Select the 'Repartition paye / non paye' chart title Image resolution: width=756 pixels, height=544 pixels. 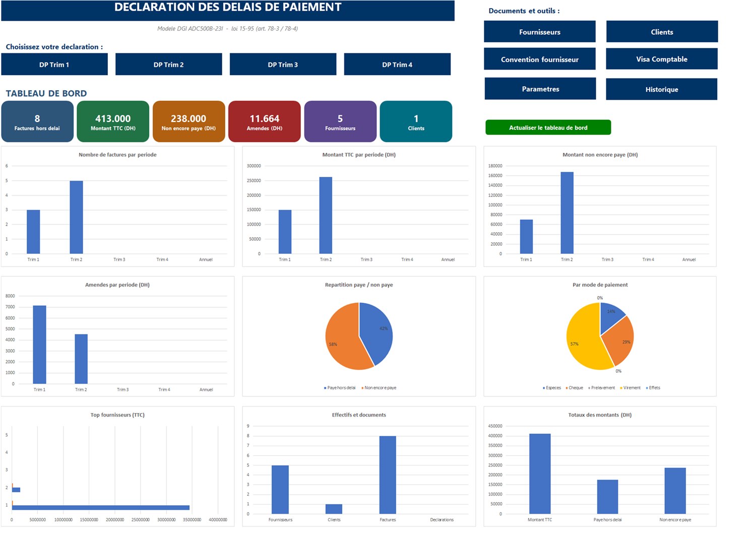click(x=359, y=285)
